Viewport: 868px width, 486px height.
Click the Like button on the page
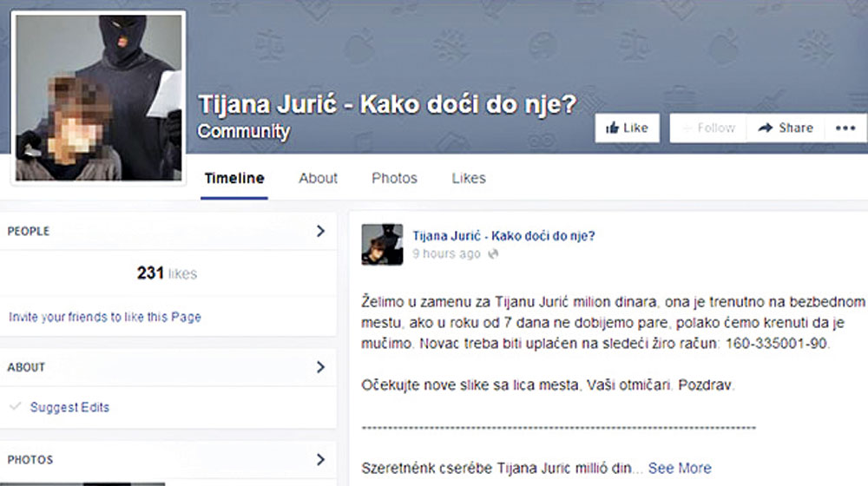(627, 128)
